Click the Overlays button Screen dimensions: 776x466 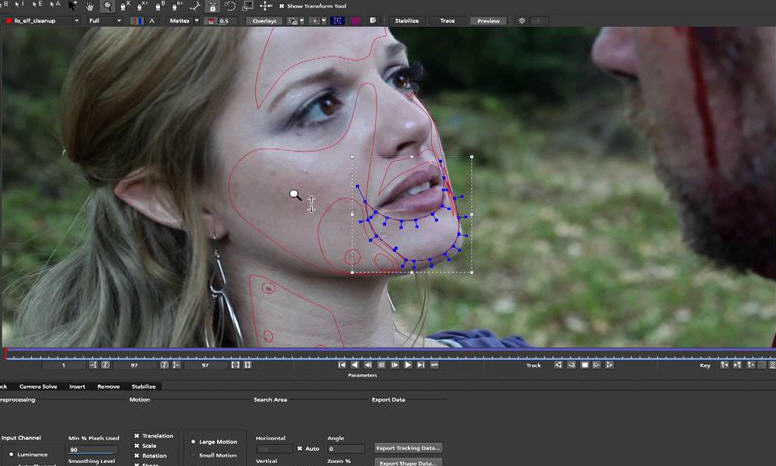tap(265, 21)
